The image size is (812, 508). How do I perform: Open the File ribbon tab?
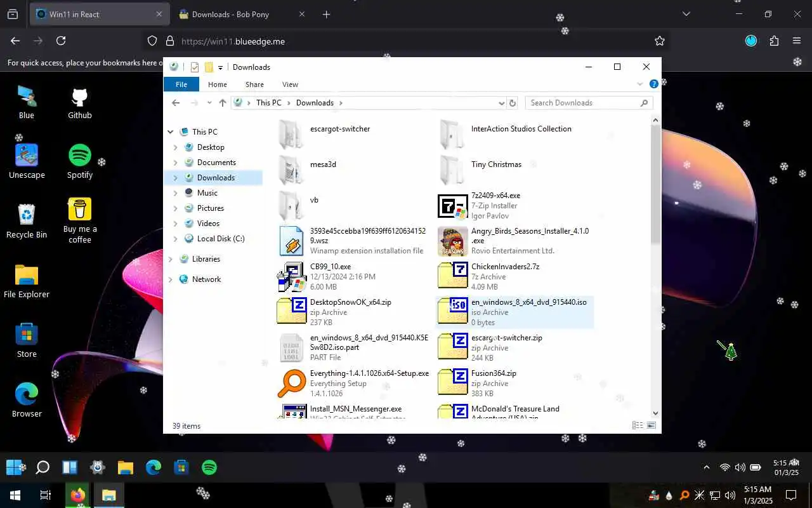pos(181,84)
